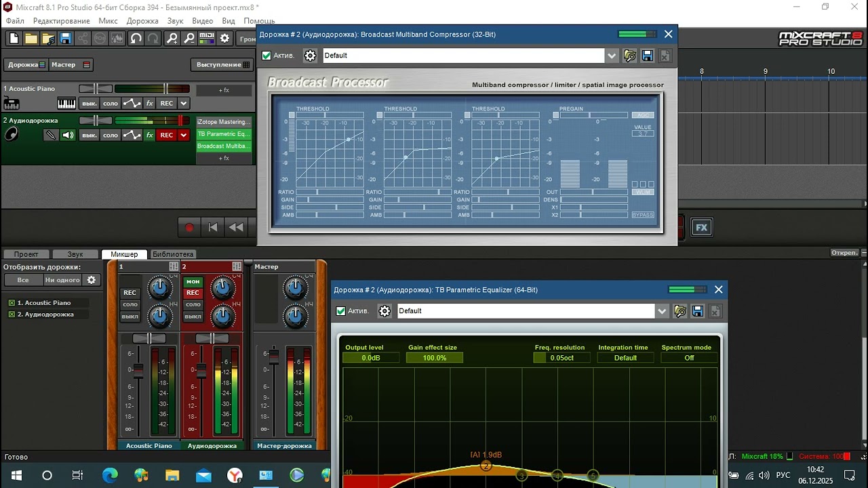
Task: Open the Дорожка track button menu
Action: [26, 65]
